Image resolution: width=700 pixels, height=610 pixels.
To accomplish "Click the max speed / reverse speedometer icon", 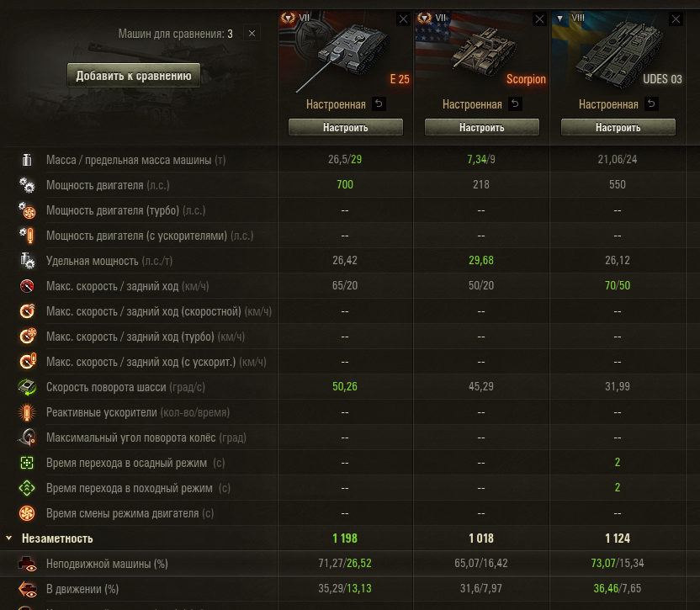I will (x=27, y=286).
